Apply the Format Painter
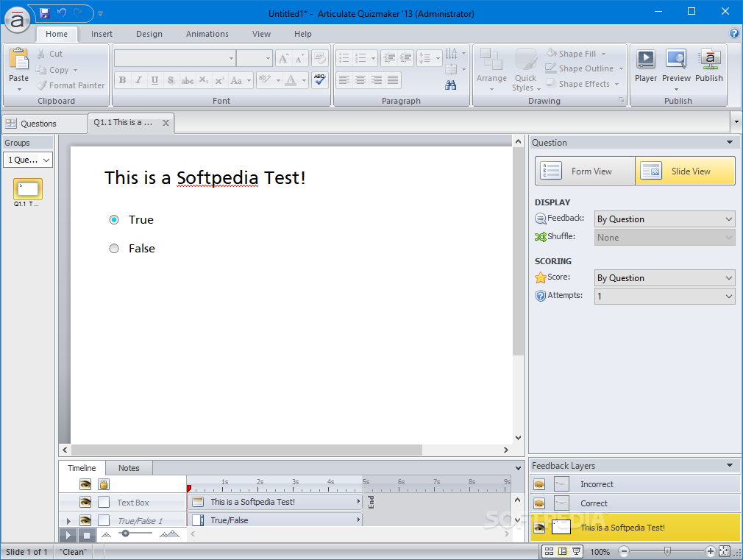The image size is (743, 560). (70, 85)
